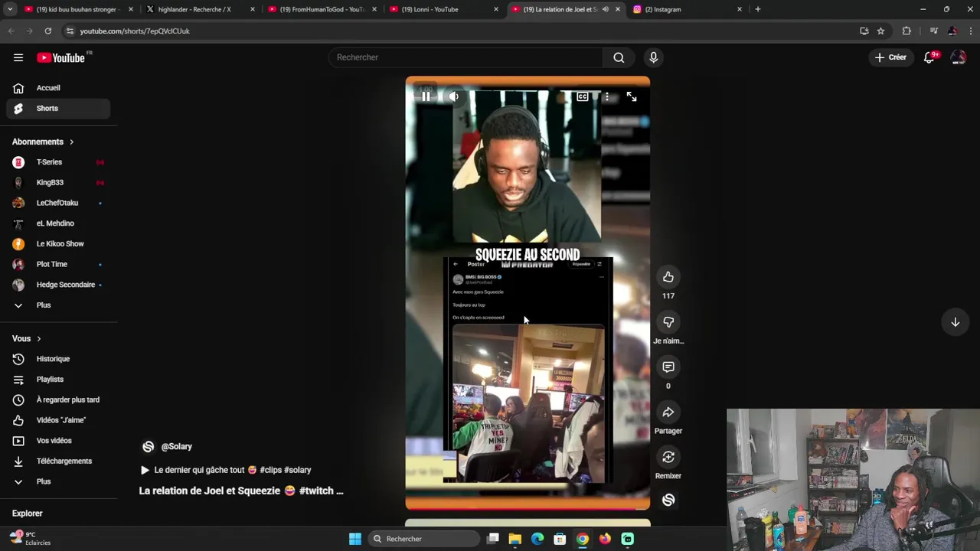The width and height of the screenshot is (980, 551).
Task: Expand Abonnements section chevron
Action: pos(71,142)
